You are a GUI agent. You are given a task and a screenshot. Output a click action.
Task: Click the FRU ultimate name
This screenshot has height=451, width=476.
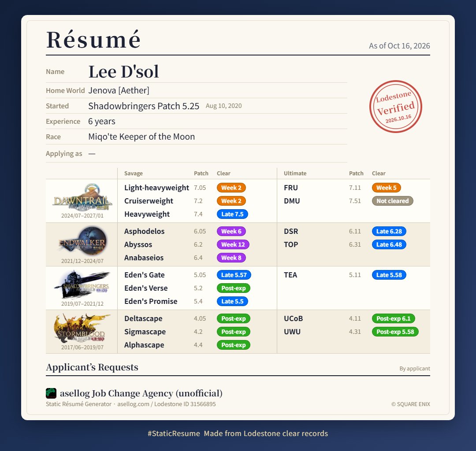click(291, 188)
